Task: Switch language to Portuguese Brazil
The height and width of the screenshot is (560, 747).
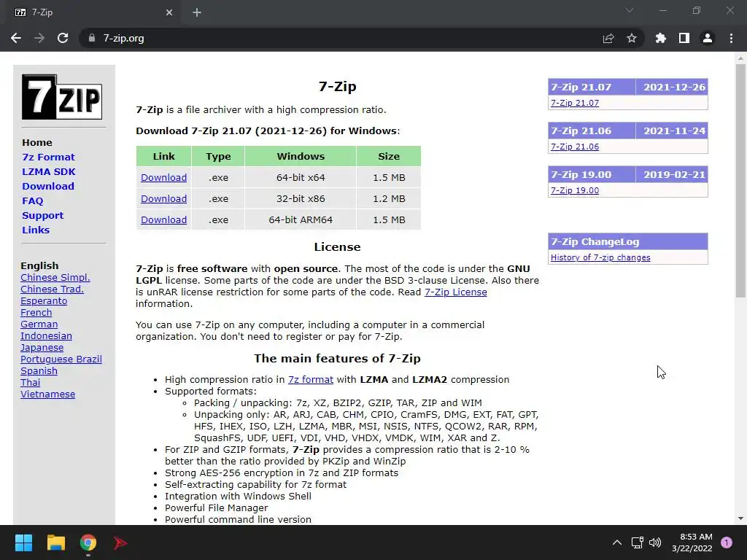Action: pos(61,359)
